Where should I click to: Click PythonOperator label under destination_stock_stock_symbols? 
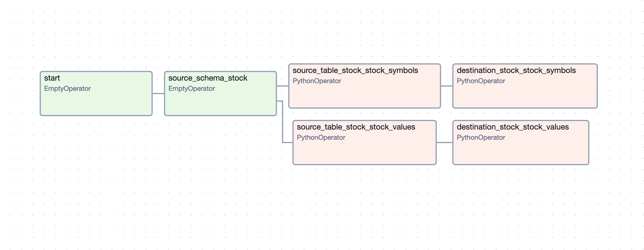tap(481, 81)
